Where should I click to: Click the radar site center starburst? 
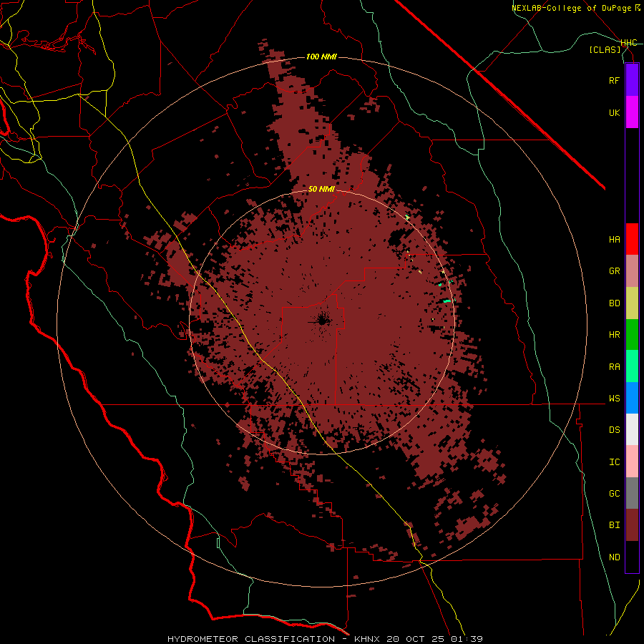[322, 321]
